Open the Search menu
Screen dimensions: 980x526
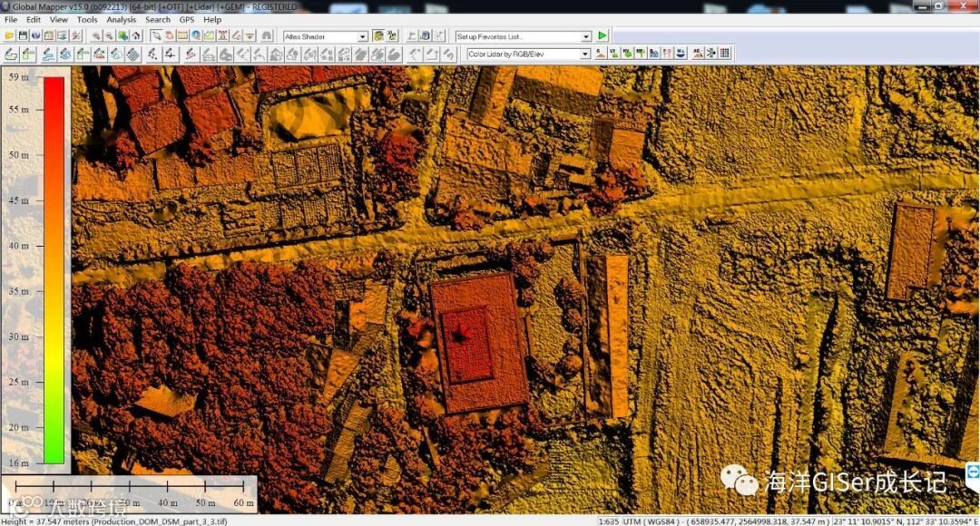click(158, 19)
